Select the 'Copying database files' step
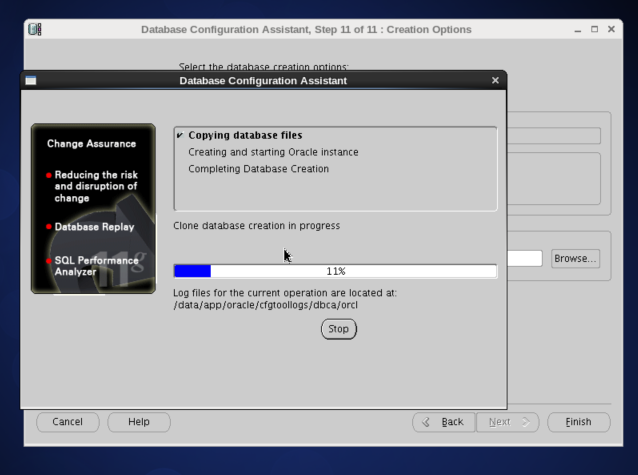638x475 pixels. [245, 135]
